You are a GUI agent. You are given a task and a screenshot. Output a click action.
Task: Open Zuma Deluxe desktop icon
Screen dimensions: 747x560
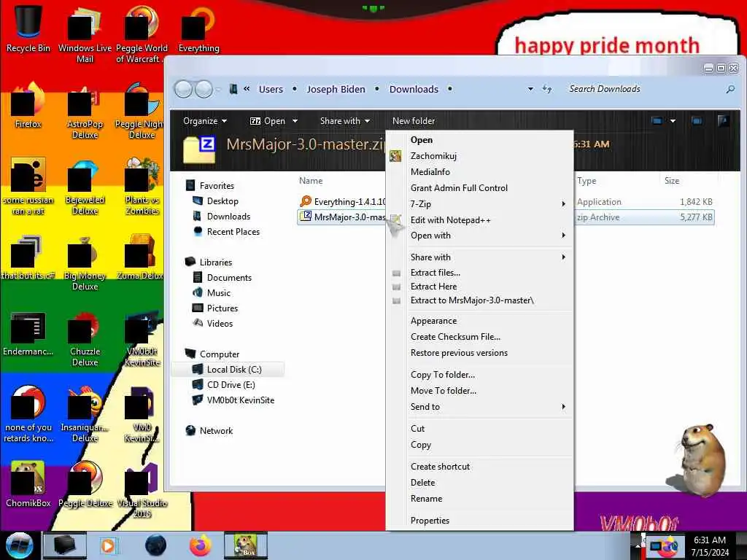[140, 257]
